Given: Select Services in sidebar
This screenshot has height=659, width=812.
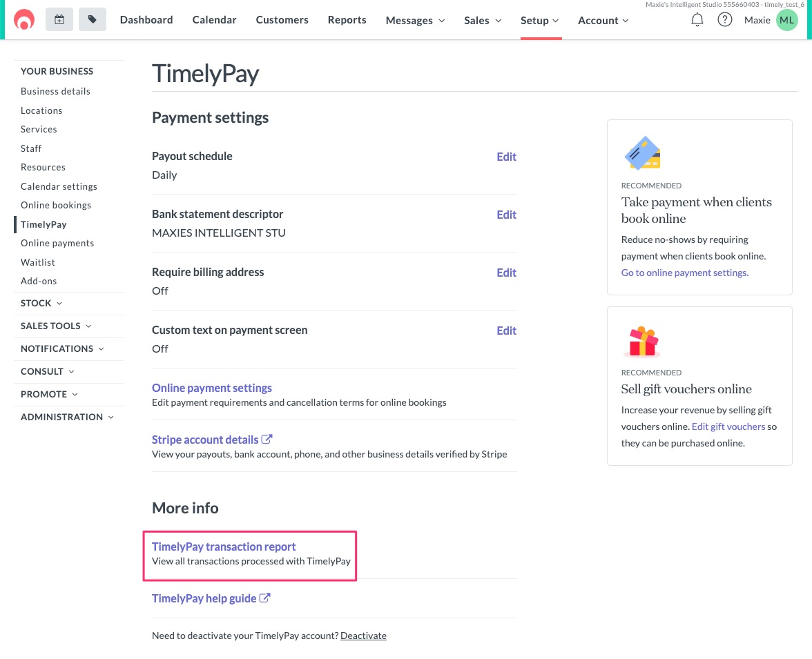Looking at the screenshot, I should click(x=39, y=129).
